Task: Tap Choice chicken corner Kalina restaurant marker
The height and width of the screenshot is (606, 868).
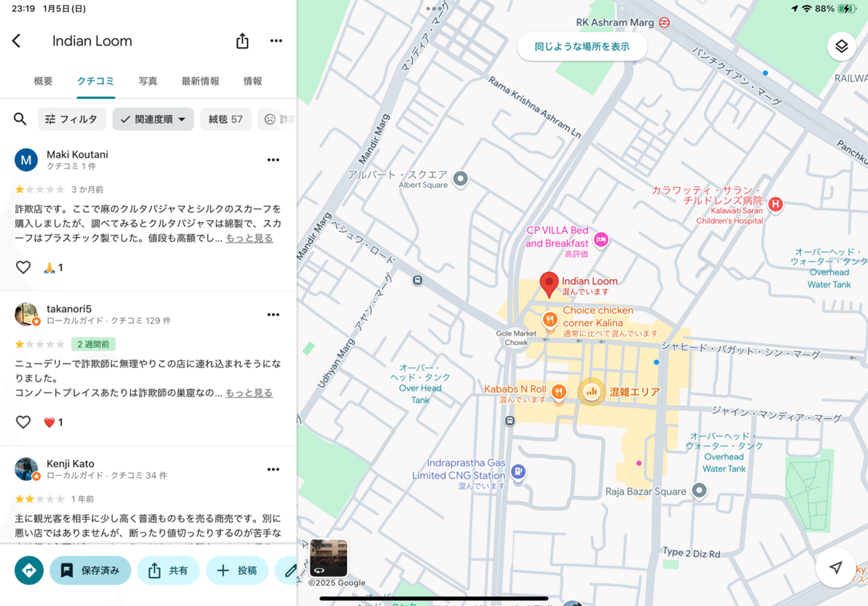Action: tap(550, 319)
